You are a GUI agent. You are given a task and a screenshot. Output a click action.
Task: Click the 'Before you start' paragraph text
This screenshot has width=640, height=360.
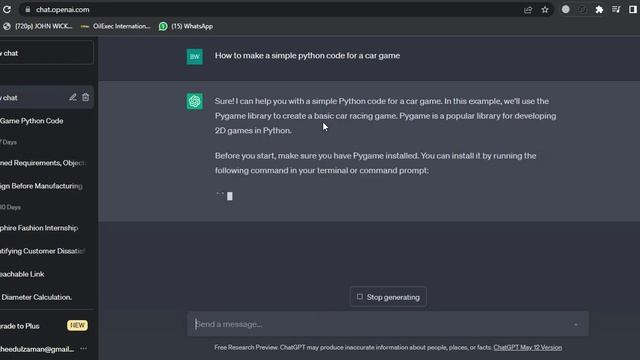[x=376, y=163]
